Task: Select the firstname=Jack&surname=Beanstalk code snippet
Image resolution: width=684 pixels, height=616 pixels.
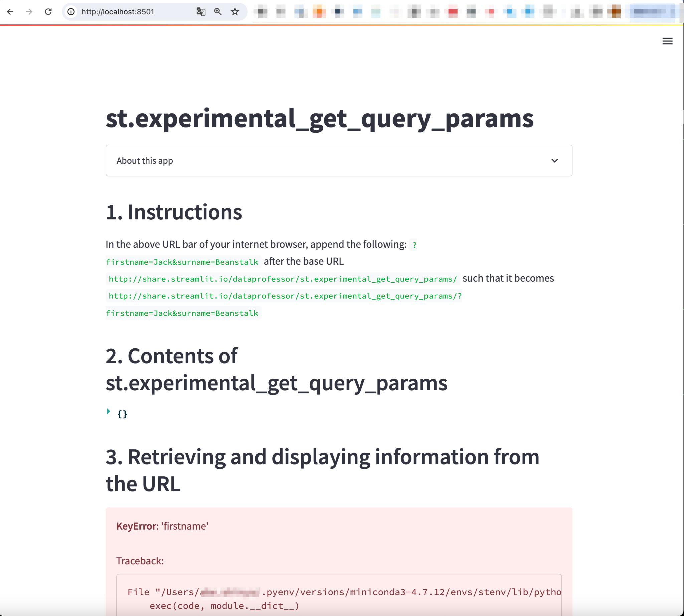Action: click(x=182, y=262)
